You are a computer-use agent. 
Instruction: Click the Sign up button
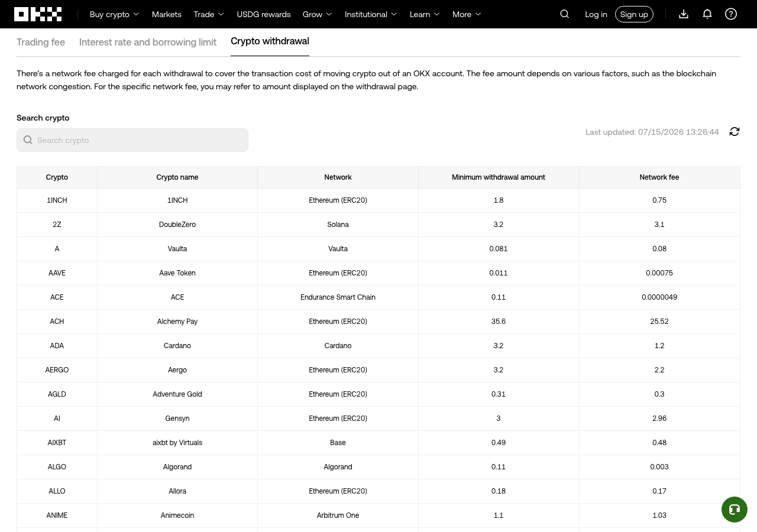(634, 14)
